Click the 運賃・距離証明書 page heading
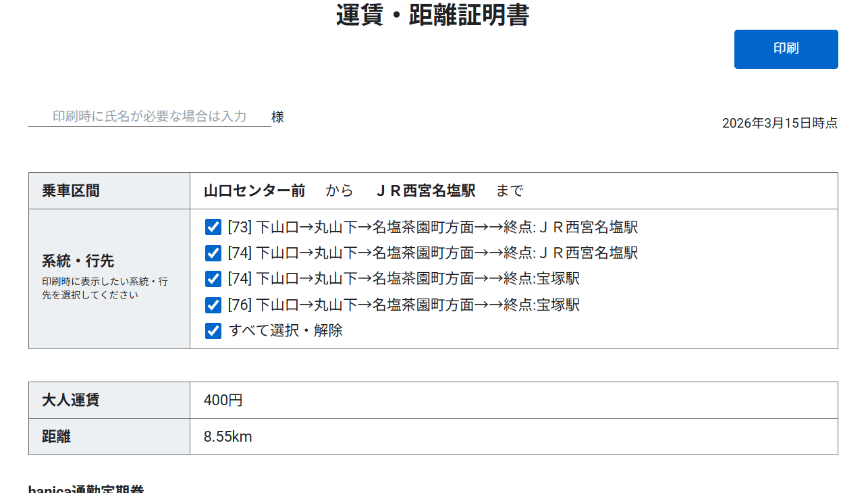This screenshot has width=868, height=493. point(433,16)
